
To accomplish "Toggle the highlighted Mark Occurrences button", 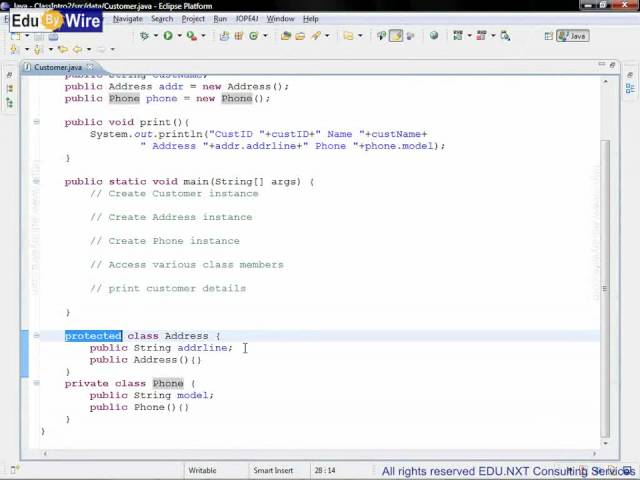I will click(396, 36).
